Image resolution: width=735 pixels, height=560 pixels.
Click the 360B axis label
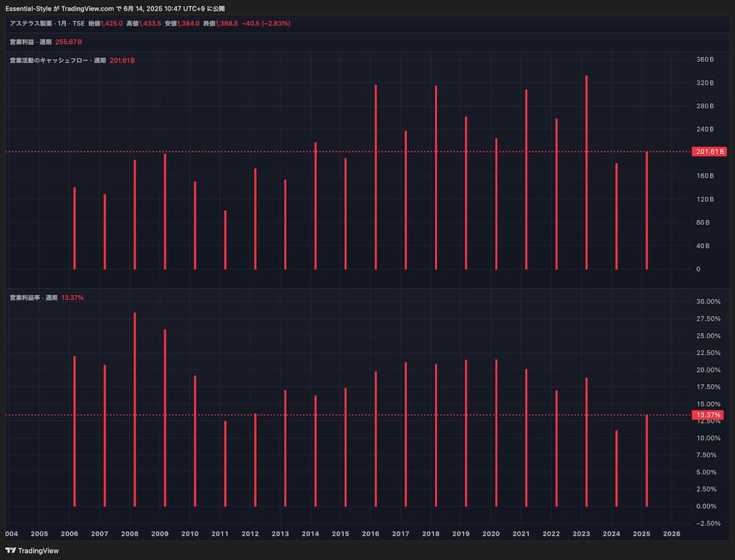click(x=705, y=60)
